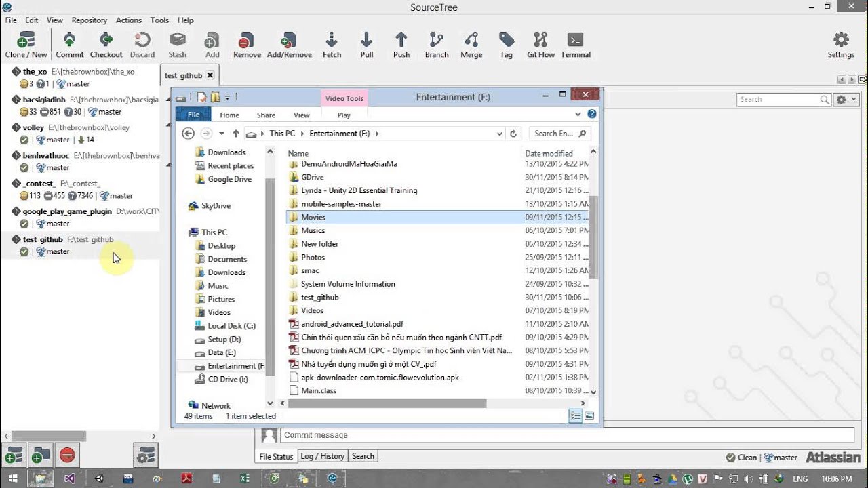The height and width of the screenshot is (488, 868).
Task: Click the Explorer file list vertical scrollbar
Action: (x=593, y=237)
